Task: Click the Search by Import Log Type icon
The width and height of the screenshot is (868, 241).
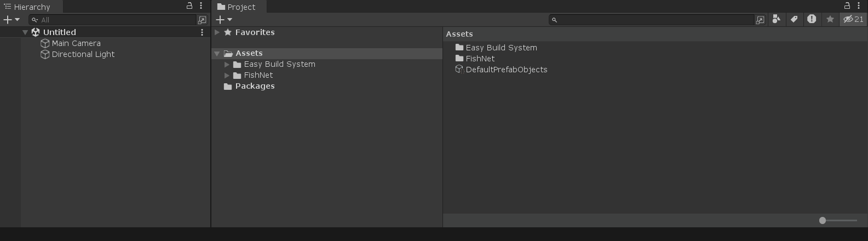Action: pyautogui.click(x=812, y=19)
